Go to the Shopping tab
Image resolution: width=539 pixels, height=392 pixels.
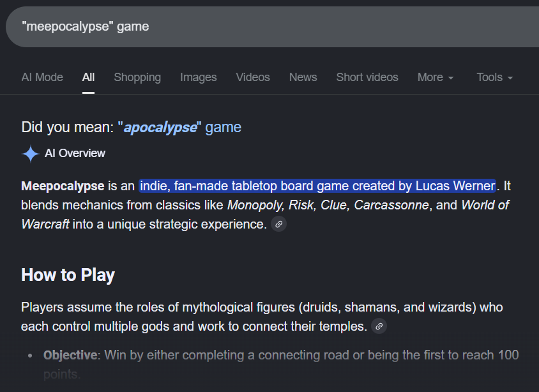tap(137, 77)
